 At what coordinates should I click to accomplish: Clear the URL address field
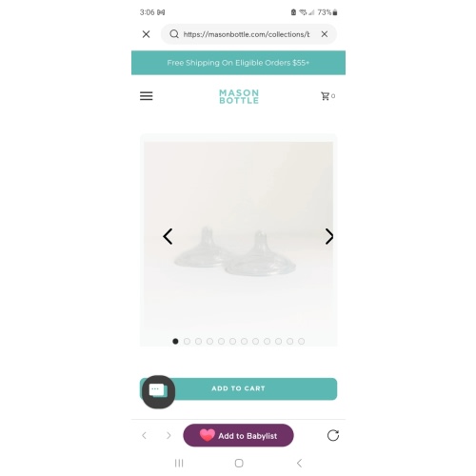click(x=324, y=34)
